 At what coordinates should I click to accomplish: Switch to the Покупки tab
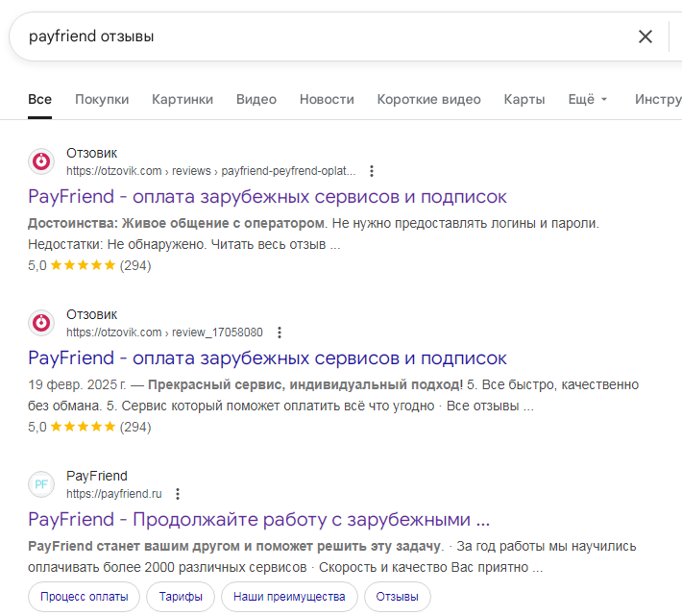(x=102, y=99)
